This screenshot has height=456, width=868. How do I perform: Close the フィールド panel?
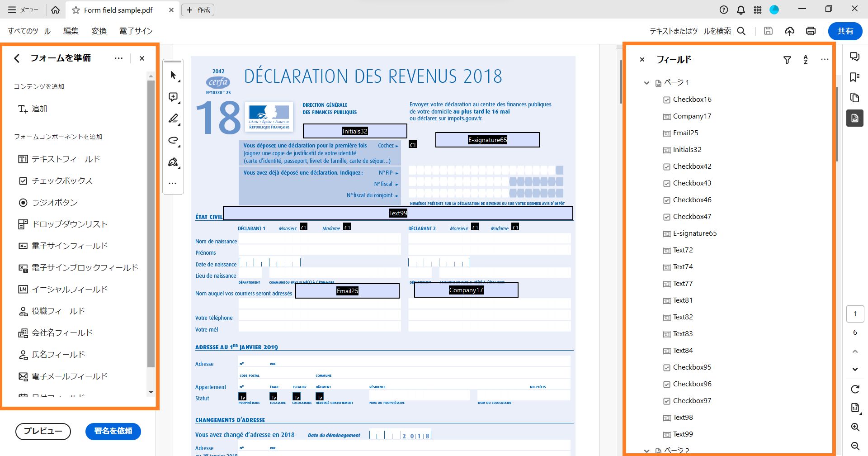(x=642, y=59)
